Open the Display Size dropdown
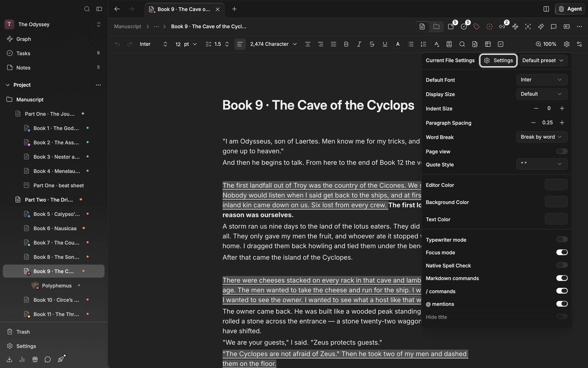This screenshot has width=588, height=368. coord(542,94)
